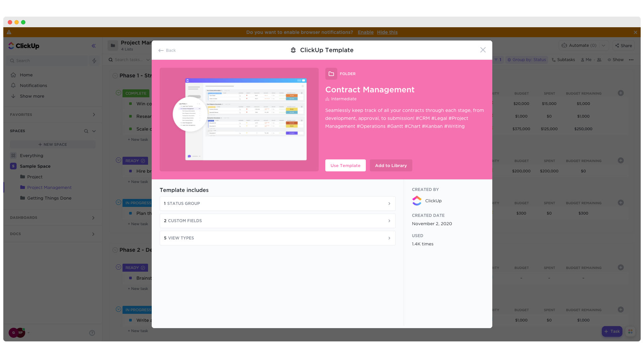Click the help question mark icon

pos(92,333)
